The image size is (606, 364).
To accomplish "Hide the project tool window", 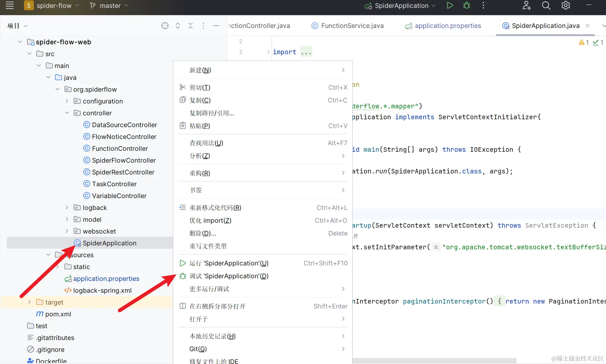I will (216, 26).
